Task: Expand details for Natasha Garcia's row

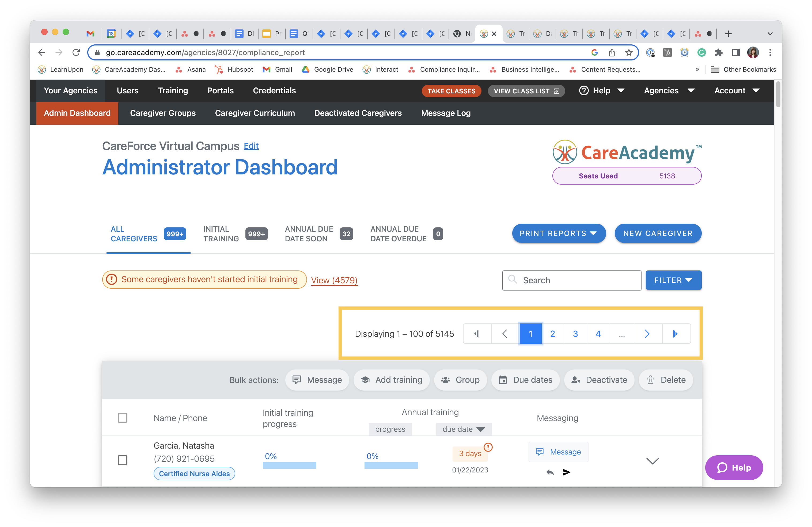Action: (x=653, y=461)
